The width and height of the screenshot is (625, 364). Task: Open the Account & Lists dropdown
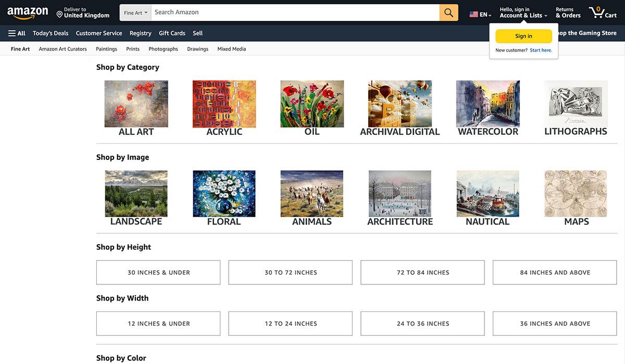click(x=522, y=15)
